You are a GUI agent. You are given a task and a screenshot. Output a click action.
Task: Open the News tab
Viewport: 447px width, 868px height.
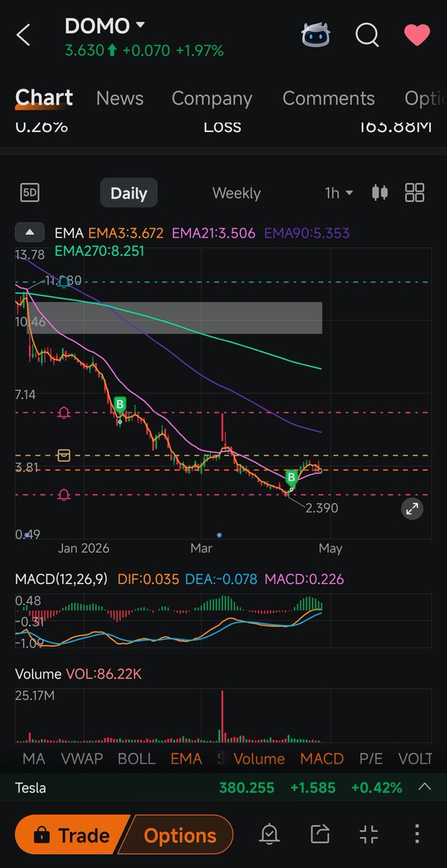point(119,98)
